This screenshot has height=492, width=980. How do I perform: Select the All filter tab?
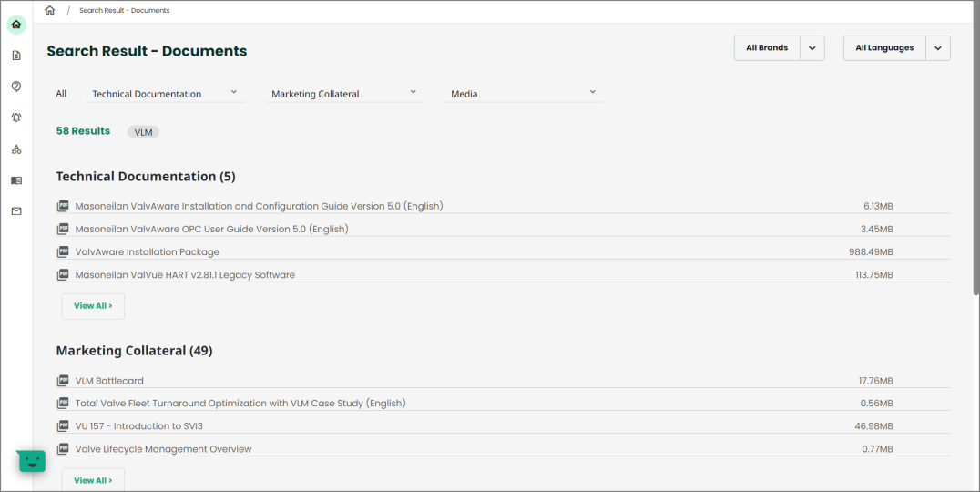click(61, 94)
